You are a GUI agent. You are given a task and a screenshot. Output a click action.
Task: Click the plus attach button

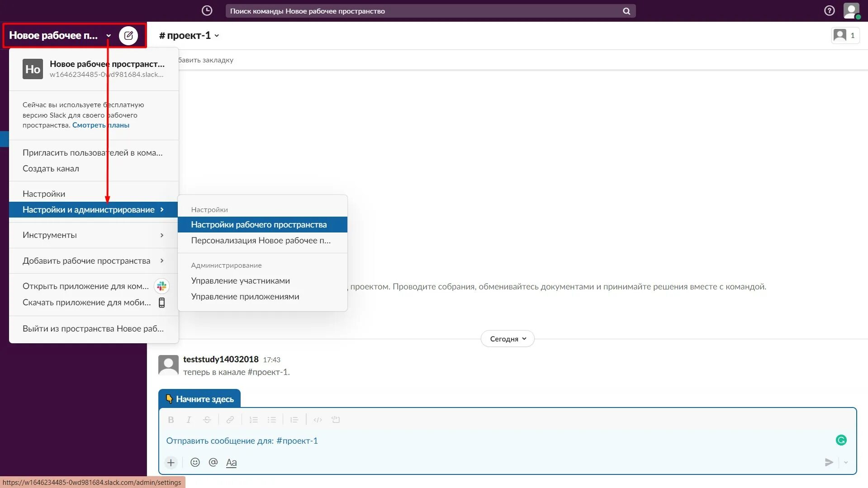coord(171,462)
